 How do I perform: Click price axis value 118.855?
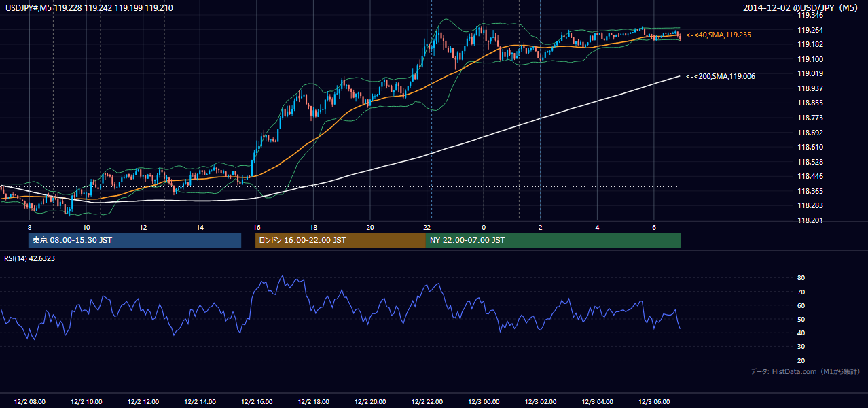click(x=810, y=103)
